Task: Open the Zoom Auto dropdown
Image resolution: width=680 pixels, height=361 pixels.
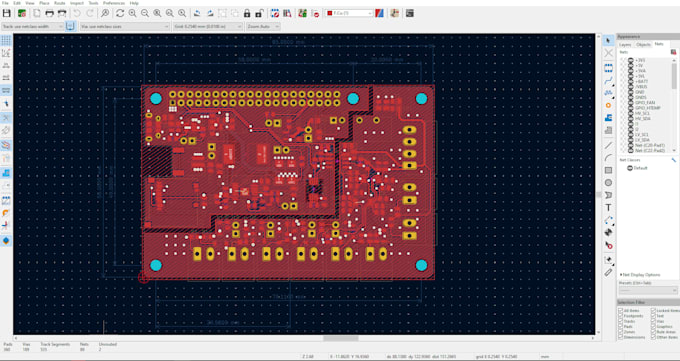Action: coord(263,26)
